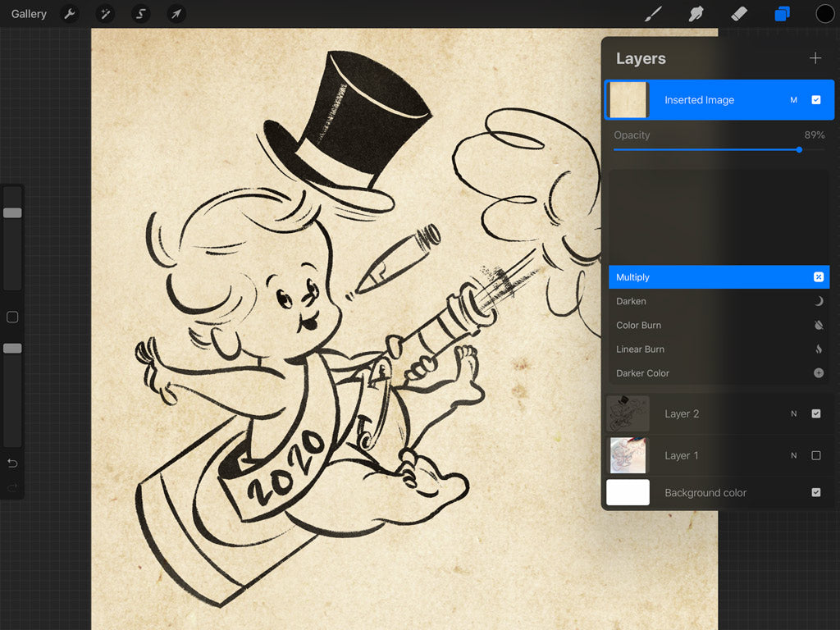Screen dimensions: 840x630
Task: Activate the Selection tool
Action: 140,14
